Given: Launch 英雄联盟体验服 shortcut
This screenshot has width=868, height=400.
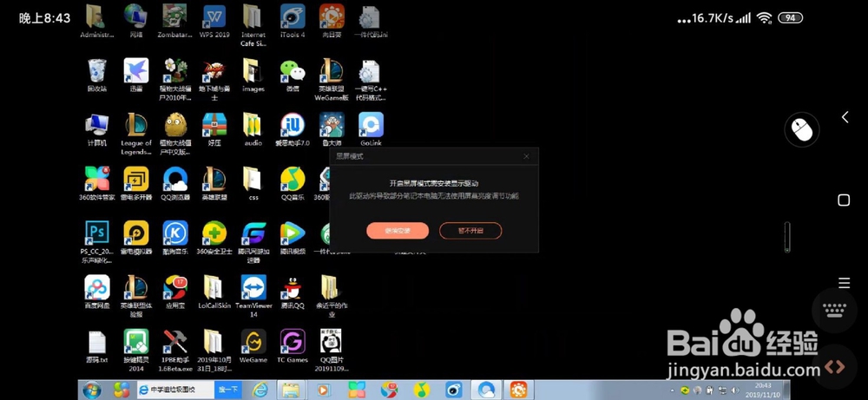Looking at the screenshot, I should click(135, 296).
